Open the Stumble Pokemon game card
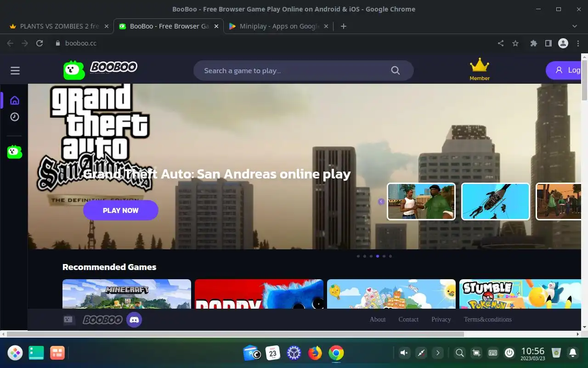Image resolution: width=588 pixels, height=368 pixels. click(520, 294)
